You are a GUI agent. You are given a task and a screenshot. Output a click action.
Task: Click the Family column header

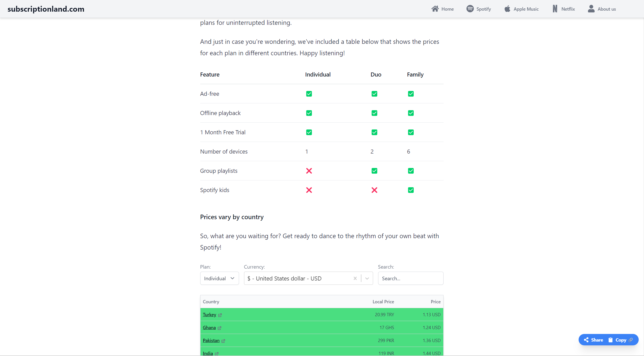[x=415, y=74]
